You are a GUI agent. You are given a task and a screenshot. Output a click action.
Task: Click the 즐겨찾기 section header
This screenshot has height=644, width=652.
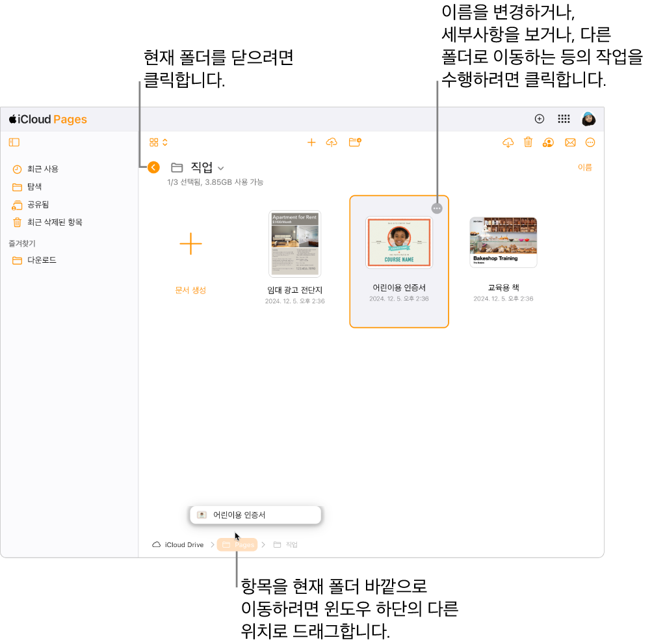coord(22,243)
